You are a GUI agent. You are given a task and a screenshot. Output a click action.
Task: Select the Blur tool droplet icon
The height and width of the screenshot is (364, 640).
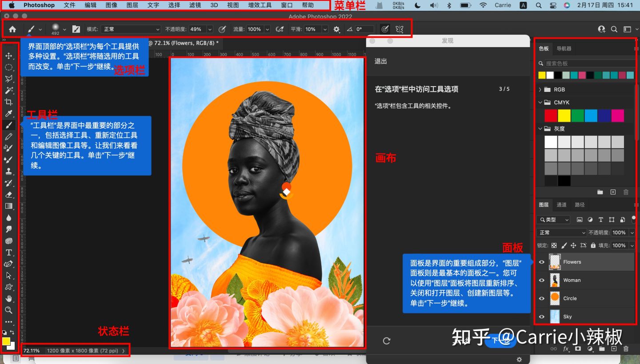click(x=9, y=218)
